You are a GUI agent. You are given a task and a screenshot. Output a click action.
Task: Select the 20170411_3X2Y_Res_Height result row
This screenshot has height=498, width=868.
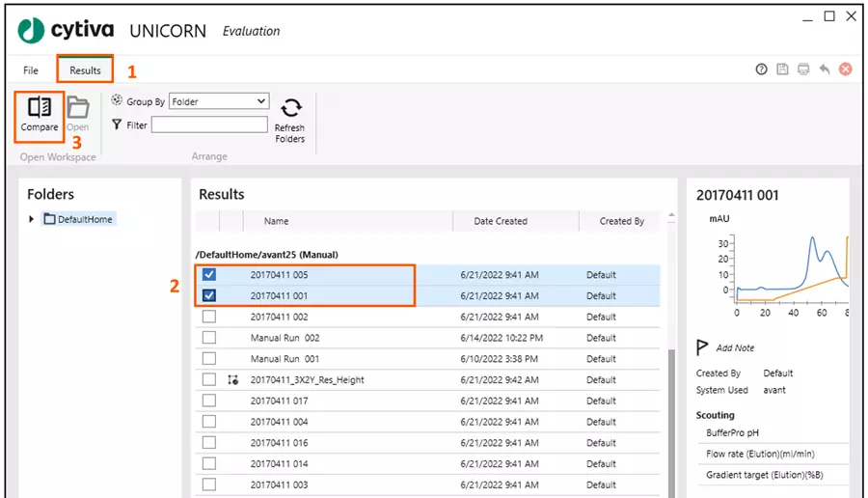coord(307,380)
